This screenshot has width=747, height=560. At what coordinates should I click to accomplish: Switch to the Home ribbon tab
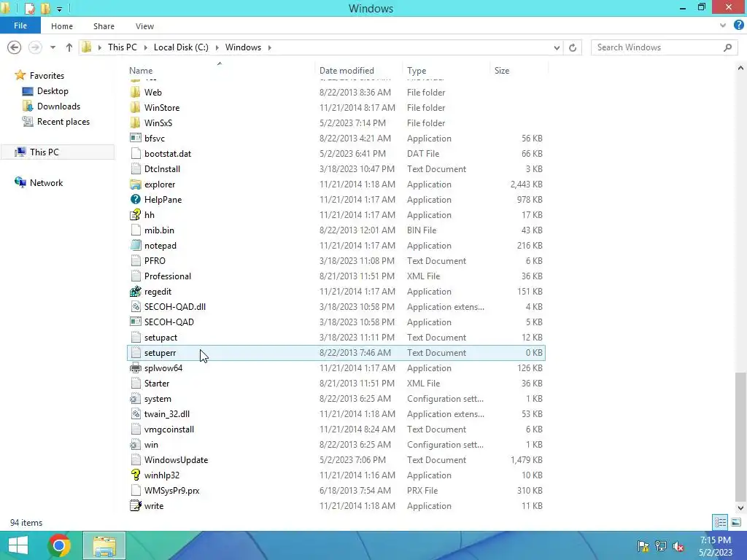62,26
